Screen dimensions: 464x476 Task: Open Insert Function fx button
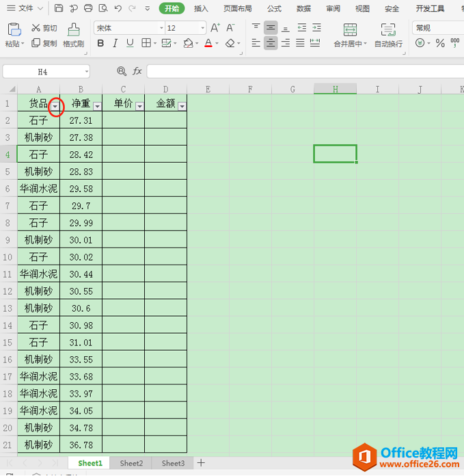pos(137,71)
